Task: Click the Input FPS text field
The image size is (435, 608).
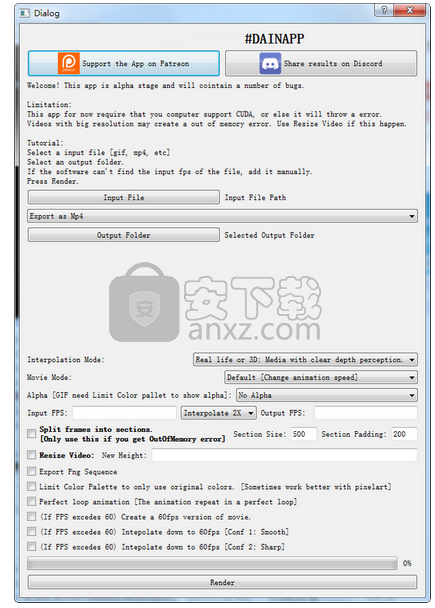Action: [x=124, y=413]
